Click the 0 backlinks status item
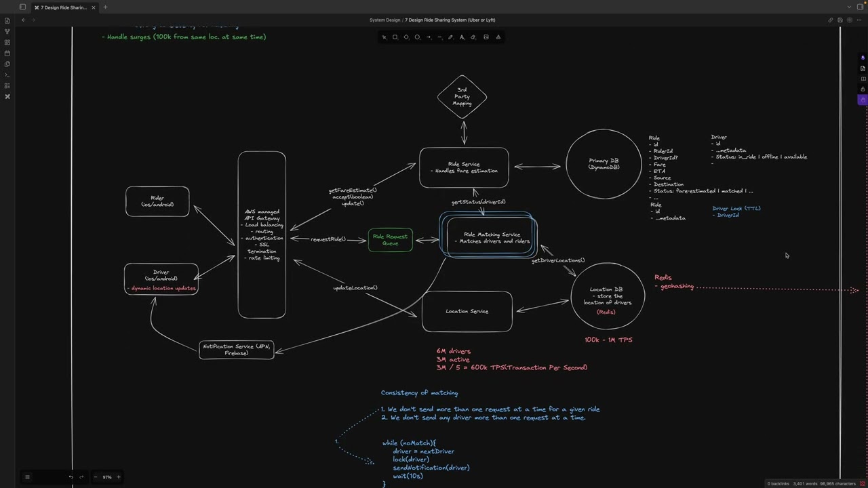 click(778, 484)
